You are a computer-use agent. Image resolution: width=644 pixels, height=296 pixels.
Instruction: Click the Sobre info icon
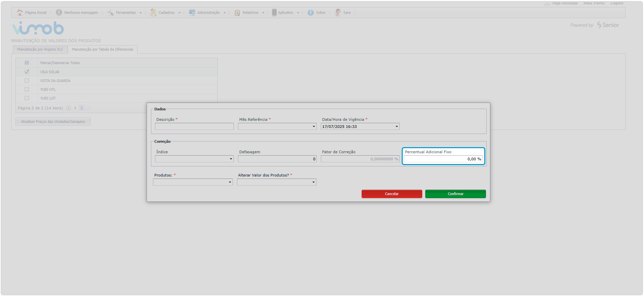(x=311, y=12)
